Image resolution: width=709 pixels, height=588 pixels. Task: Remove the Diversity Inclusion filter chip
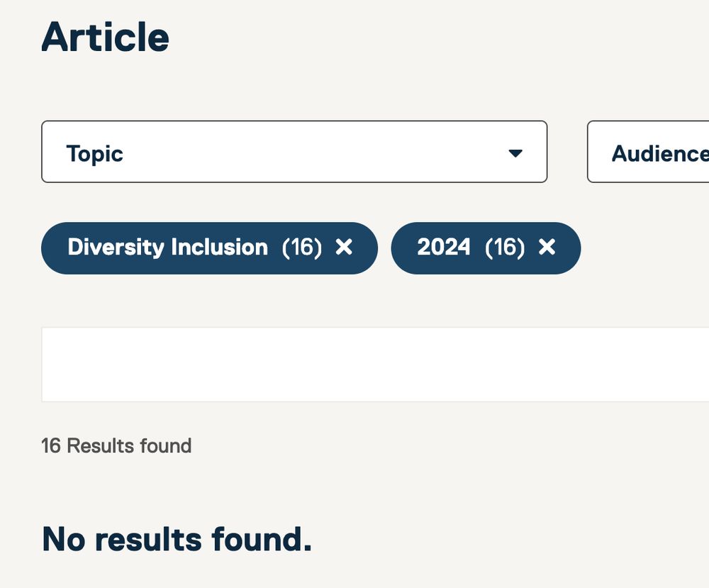pos(344,247)
